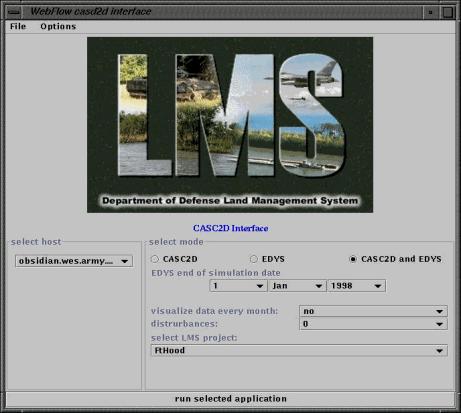The height and width of the screenshot is (413, 461).
Task: Expand the obsidian.wes.army host dropdown
Action: [x=74, y=261]
